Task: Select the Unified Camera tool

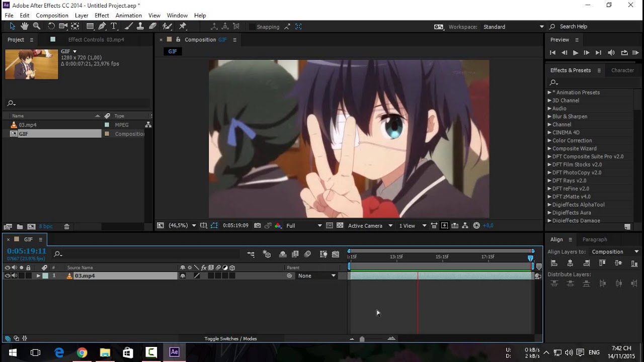Action: (63, 26)
